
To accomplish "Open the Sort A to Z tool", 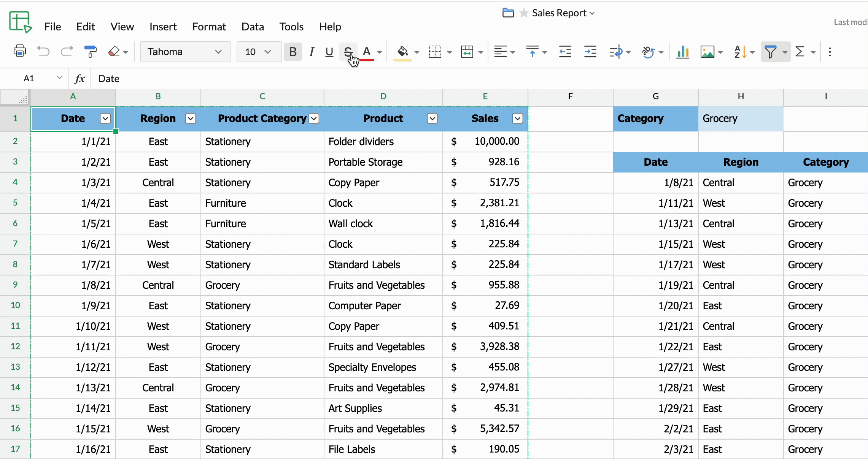I will click(740, 51).
